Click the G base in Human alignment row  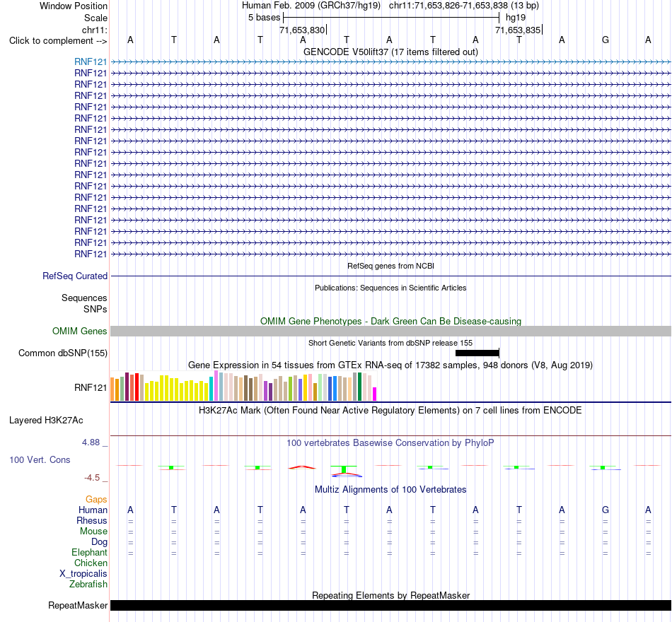pos(605,510)
